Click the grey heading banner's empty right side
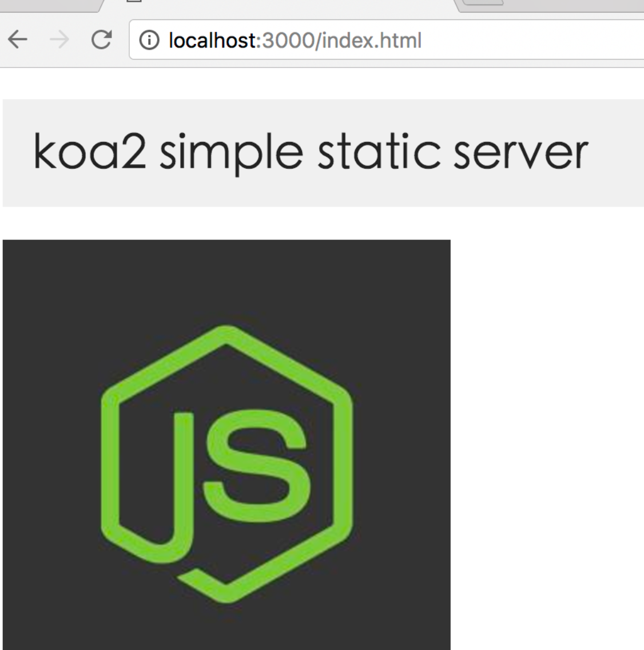The width and height of the screenshot is (644, 650). [x=618, y=152]
